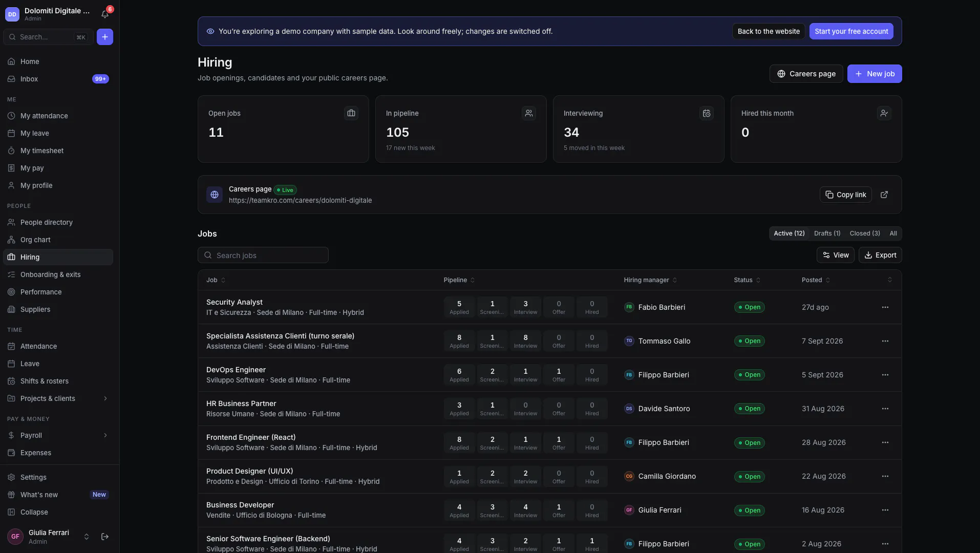Switch to Drafts (1) tab
980x553 pixels.
(x=827, y=233)
